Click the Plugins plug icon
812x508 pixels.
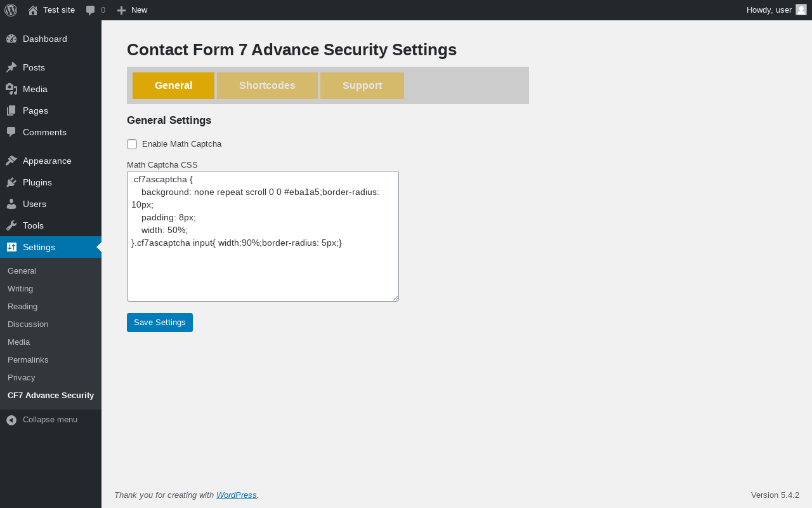pos(11,182)
